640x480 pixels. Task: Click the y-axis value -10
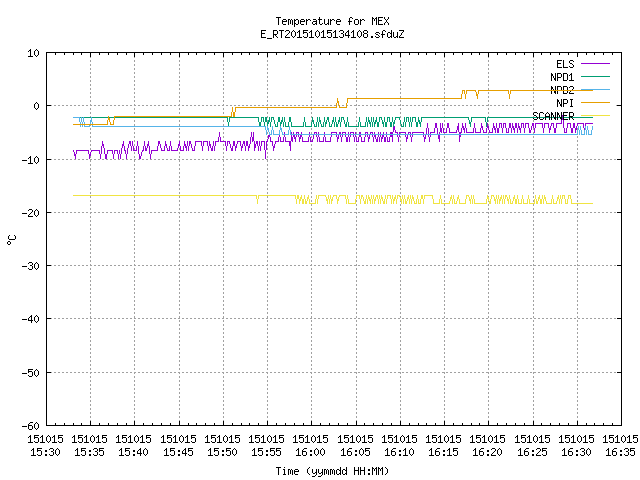click(x=31, y=160)
